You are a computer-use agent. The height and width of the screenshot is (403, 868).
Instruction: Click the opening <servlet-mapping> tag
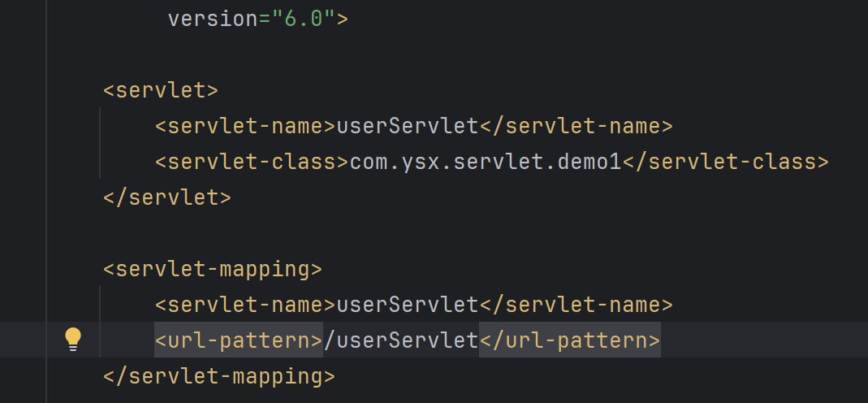click(213, 269)
